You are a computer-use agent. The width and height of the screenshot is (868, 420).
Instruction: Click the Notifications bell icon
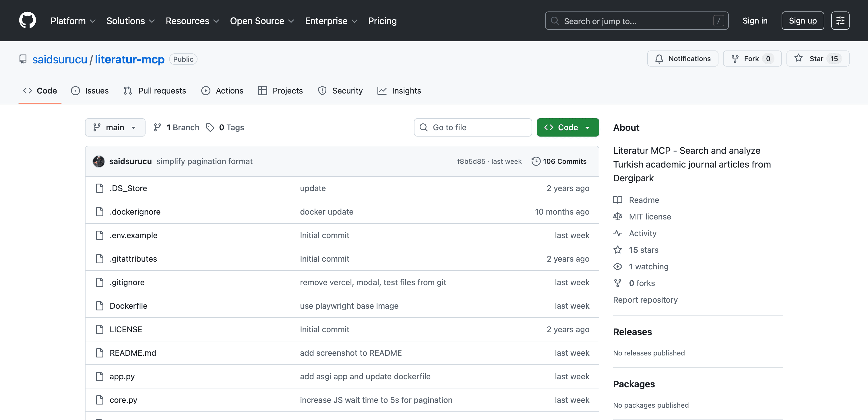pos(659,59)
